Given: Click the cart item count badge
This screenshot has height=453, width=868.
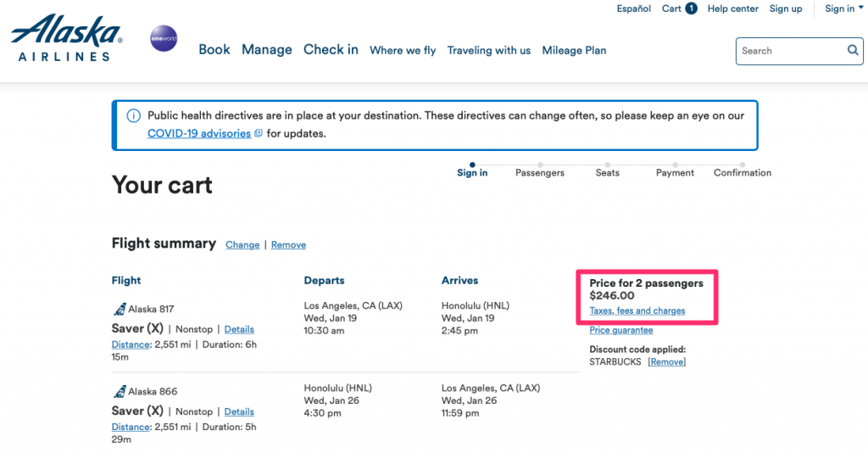Looking at the screenshot, I should pyautogui.click(x=692, y=8).
